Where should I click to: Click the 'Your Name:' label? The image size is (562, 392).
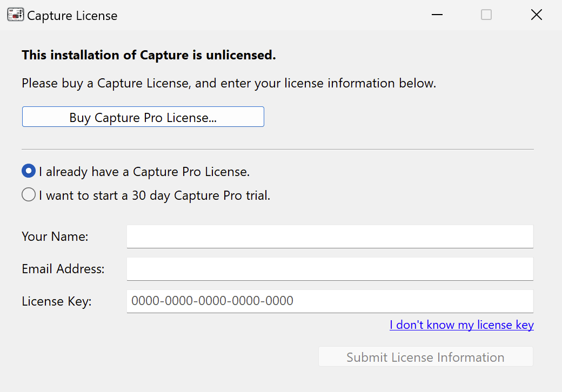(55, 236)
